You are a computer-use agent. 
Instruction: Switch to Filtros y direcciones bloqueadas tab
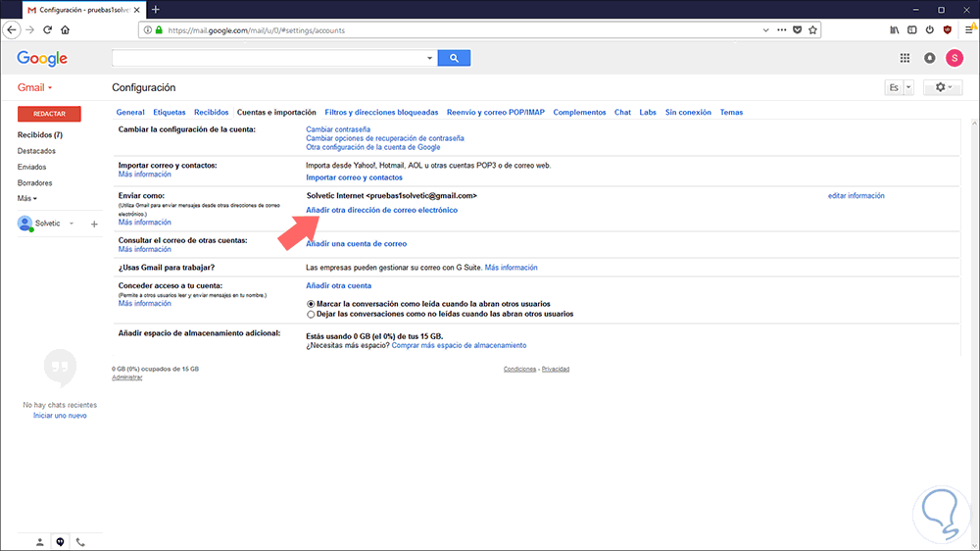click(381, 113)
